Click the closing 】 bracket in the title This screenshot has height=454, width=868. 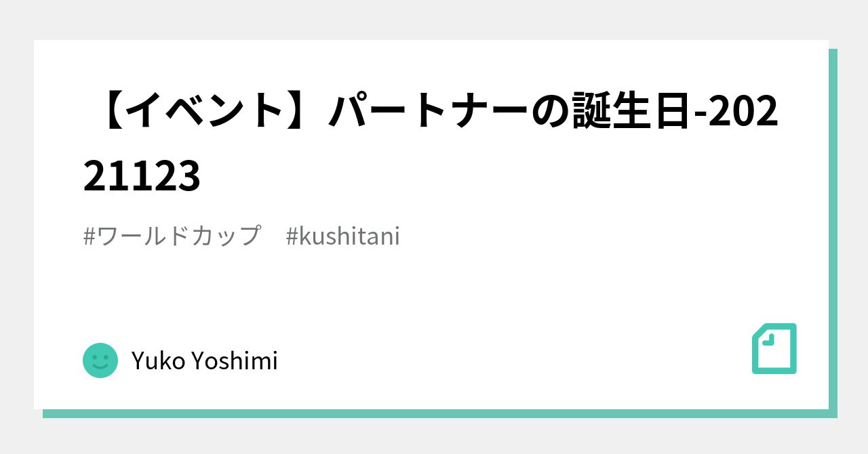pos(304,112)
